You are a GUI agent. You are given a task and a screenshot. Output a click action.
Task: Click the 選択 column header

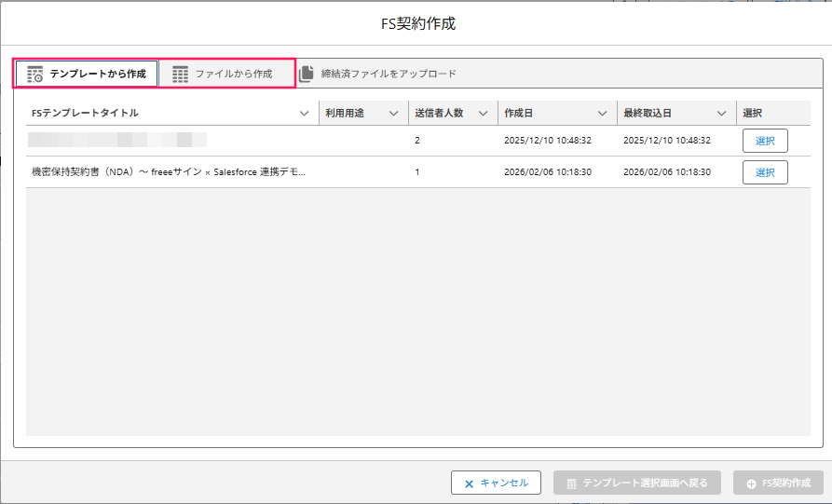click(x=753, y=113)
